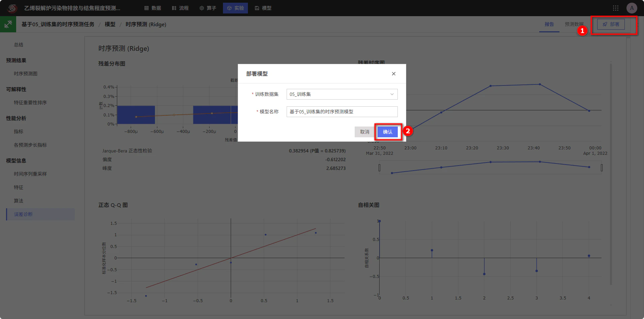Screen dimensions: 644x319
Task: Click the 偏度 value -0.612202
Action: 335,159
